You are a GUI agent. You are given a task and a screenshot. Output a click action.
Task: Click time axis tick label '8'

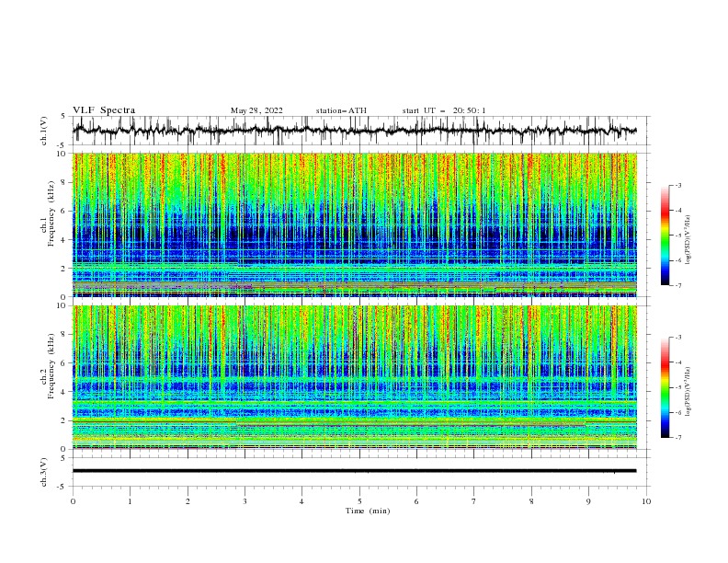531,501
